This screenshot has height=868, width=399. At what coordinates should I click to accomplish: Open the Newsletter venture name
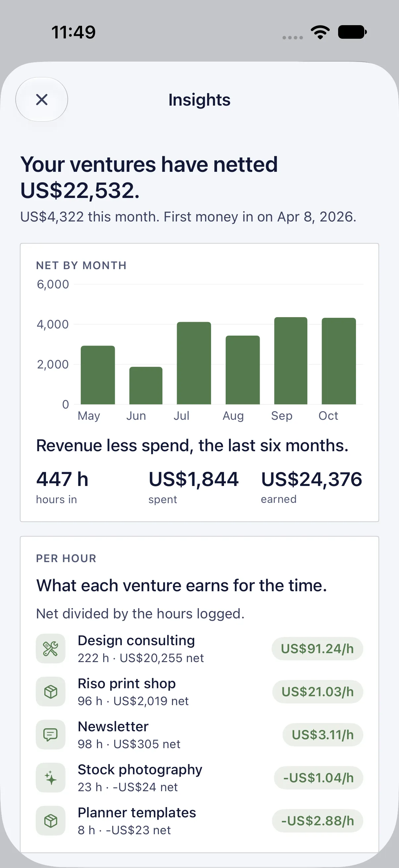[x=113, y=726]
